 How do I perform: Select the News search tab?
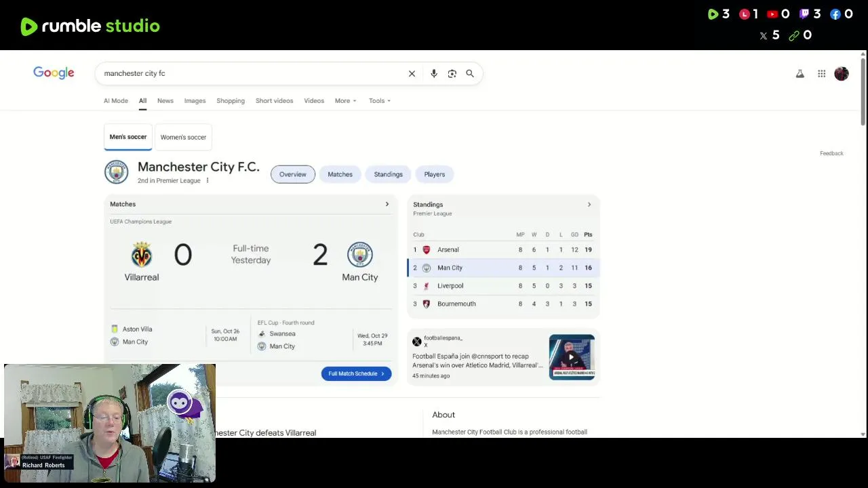point(165,100)
